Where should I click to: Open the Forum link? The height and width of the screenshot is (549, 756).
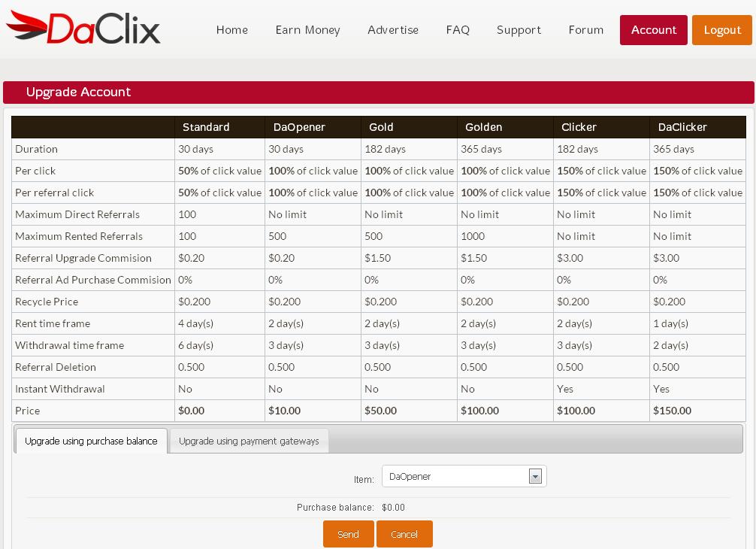[586, 30]
